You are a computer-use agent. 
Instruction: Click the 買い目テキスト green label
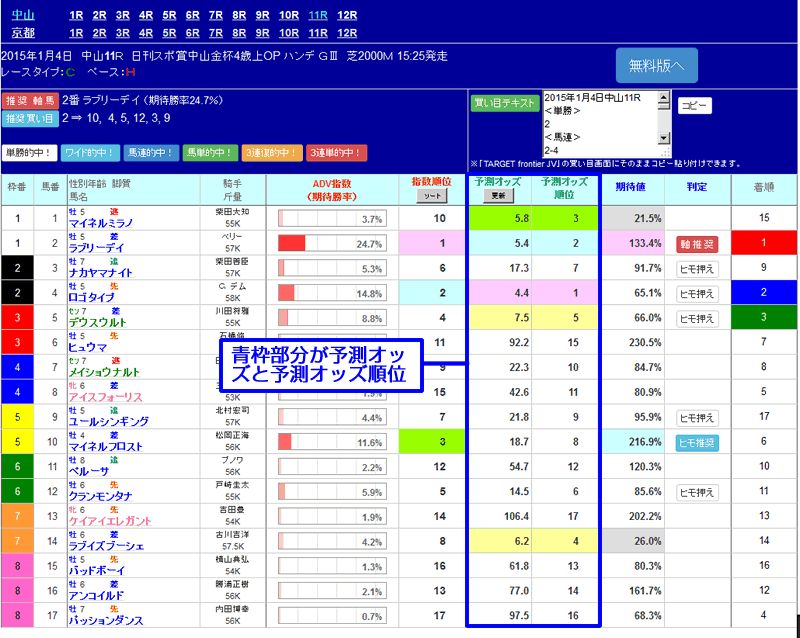[x=505, y=103]
